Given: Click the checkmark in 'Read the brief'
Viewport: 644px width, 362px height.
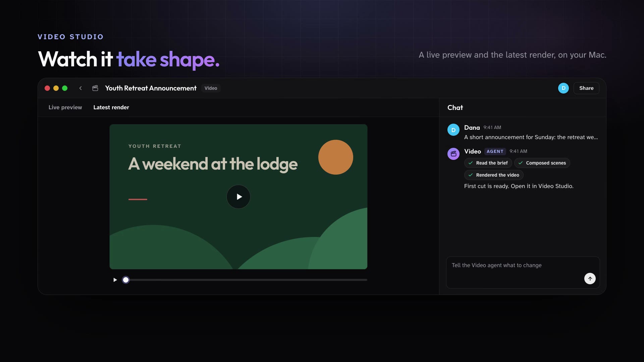Looking at the screenshot, I should tap(471, 163).
